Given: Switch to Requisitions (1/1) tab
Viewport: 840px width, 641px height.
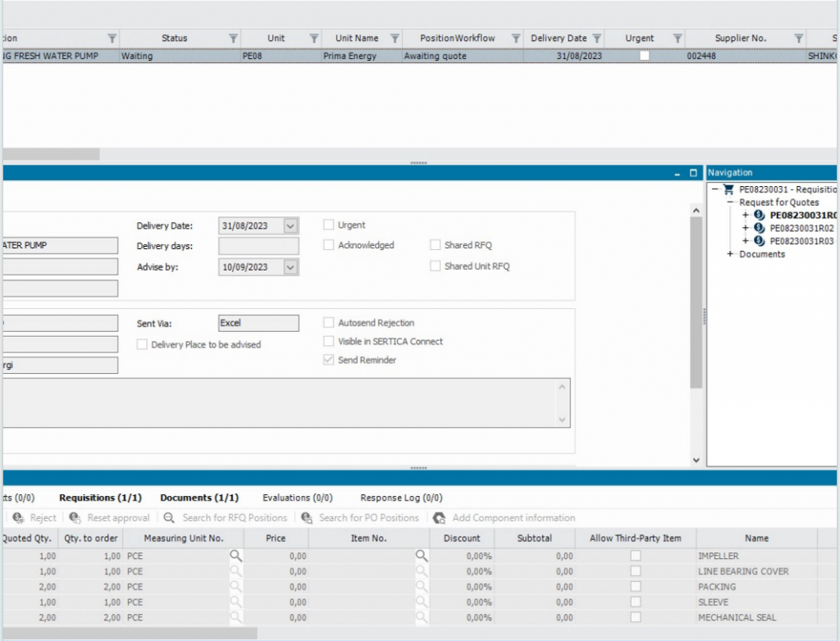Looking at the screenshot, I should [x=100, y=498].
